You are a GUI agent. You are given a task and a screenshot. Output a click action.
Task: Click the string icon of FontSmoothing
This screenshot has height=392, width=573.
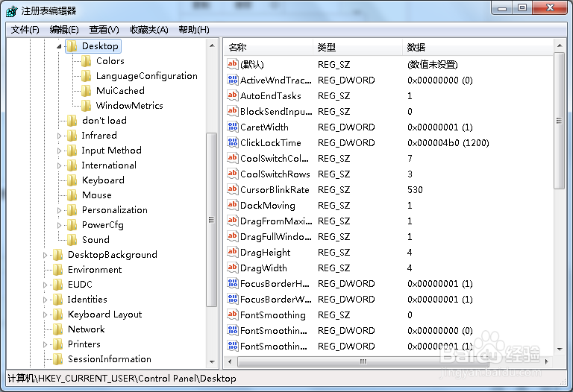click(x=233, y=315)
